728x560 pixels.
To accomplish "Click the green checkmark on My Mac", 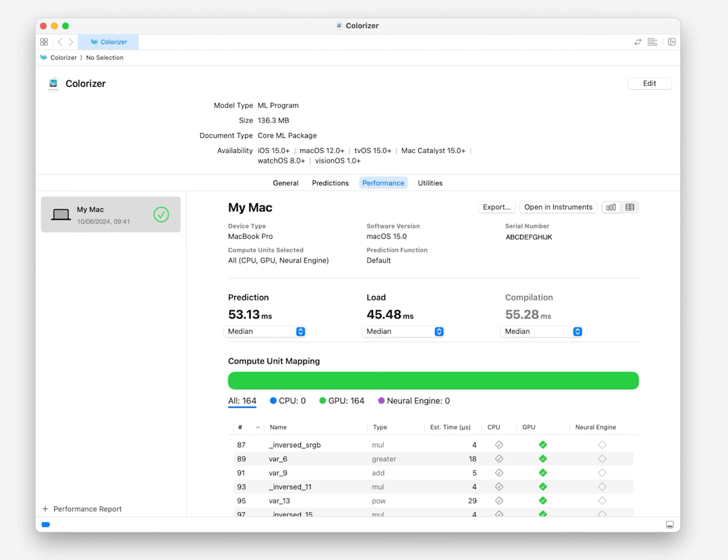I will [x=161, y=214].
